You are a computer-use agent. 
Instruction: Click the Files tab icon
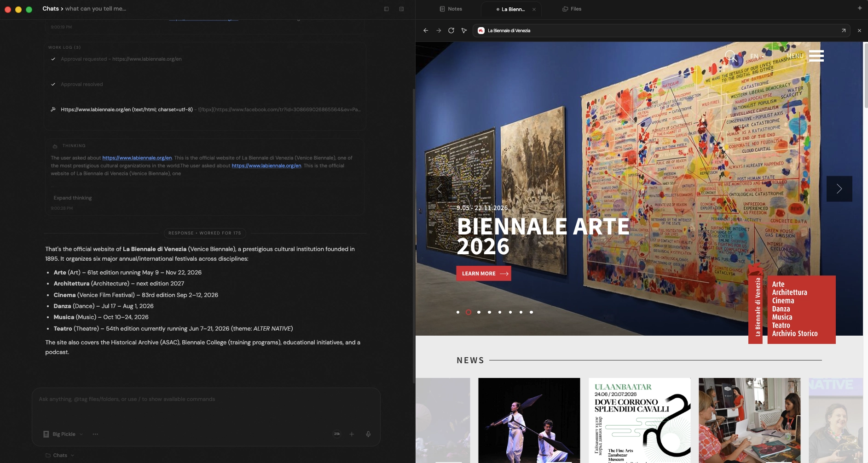point(565,9)
